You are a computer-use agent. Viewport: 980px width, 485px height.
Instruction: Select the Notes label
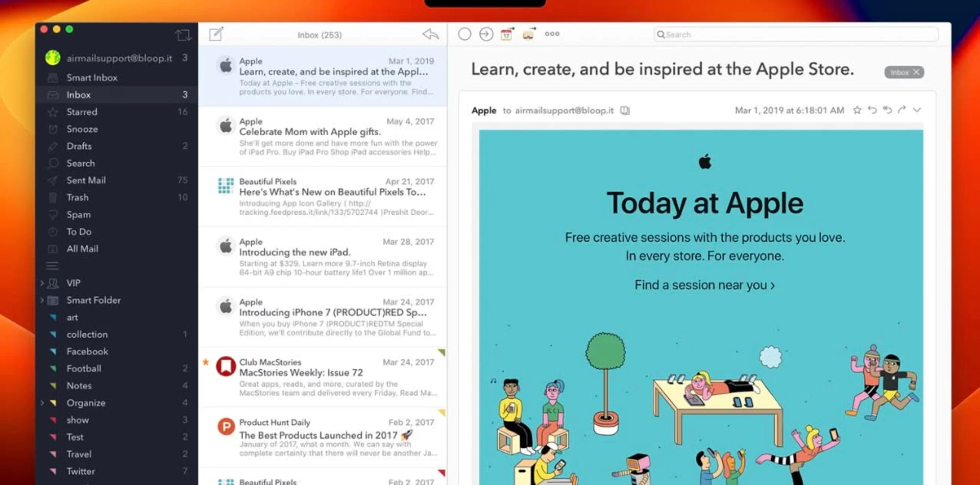point(116,386)
